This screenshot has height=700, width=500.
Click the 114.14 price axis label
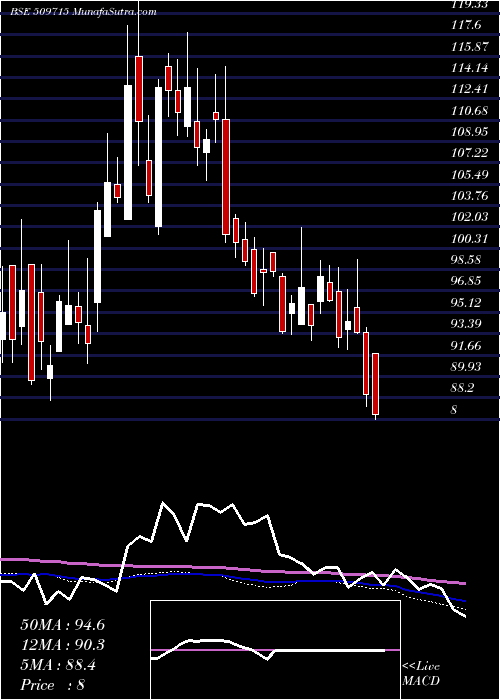coord(469,68)
